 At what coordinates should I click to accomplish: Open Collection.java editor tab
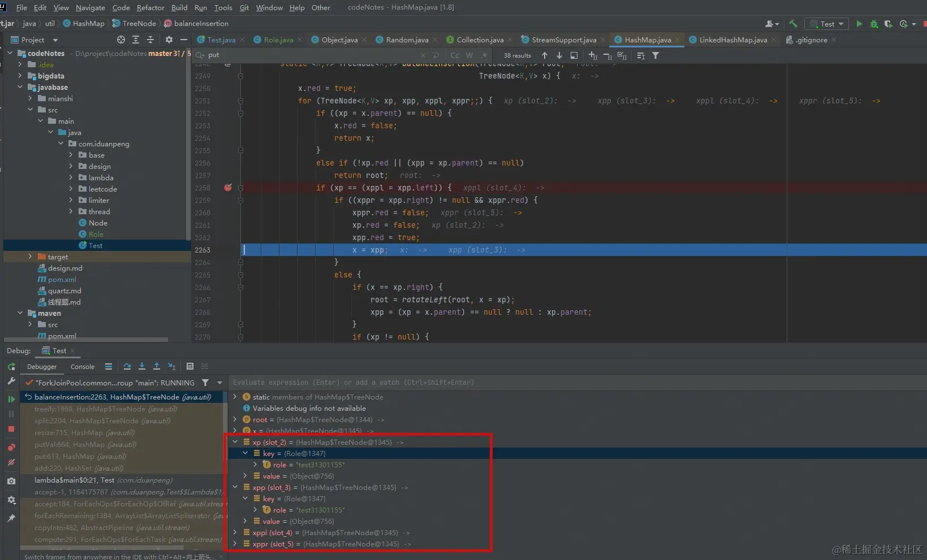coord(480,40)
